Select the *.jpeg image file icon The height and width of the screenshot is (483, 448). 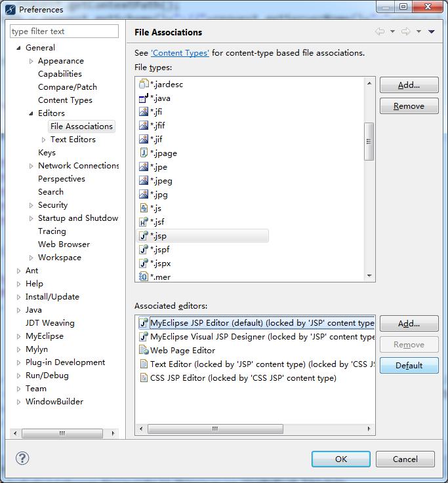tap(144, 180)
